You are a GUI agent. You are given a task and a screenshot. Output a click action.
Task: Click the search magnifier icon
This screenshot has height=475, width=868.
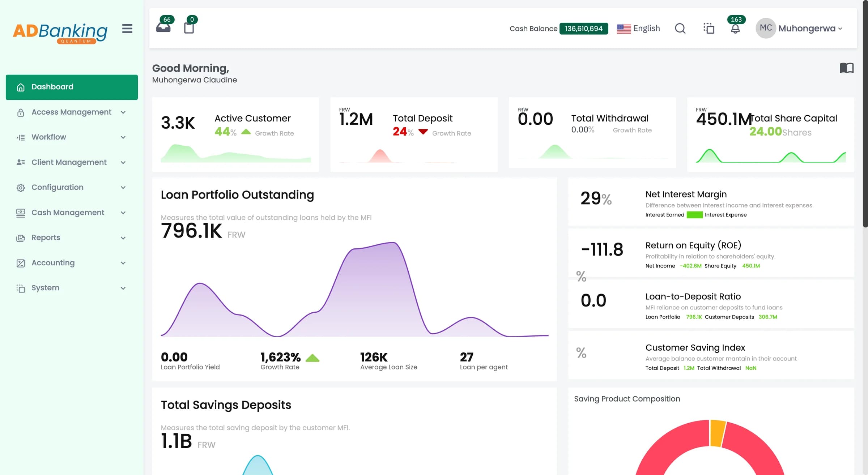coord(680,28)
